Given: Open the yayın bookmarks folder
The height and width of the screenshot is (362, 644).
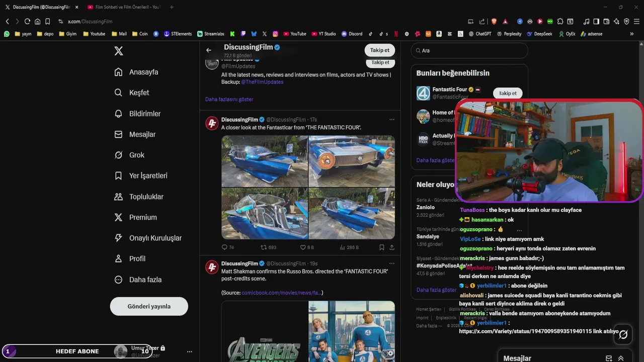Looking at the screenshot, I should click(23, 34).
